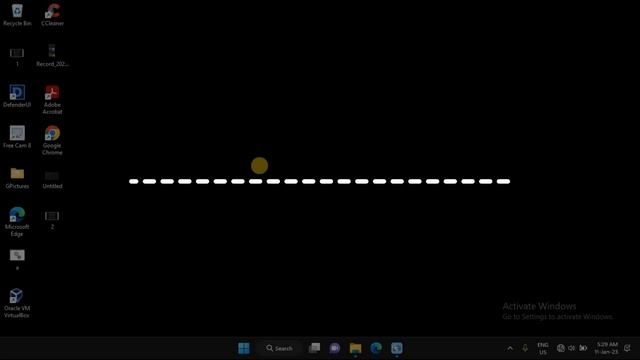Screen dimensions: 640x360
Task: Select the Record_202... desktop file
Action: [52, 56]
